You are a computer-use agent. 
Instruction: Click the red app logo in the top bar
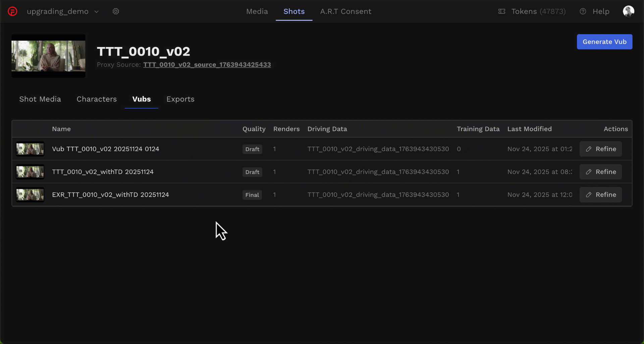pos(12,11)
